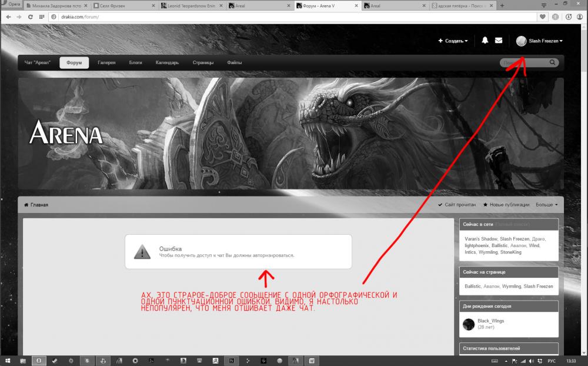Expand the Создать dropdown
This screenshot has height=366, width=588.
click(453, 41)
